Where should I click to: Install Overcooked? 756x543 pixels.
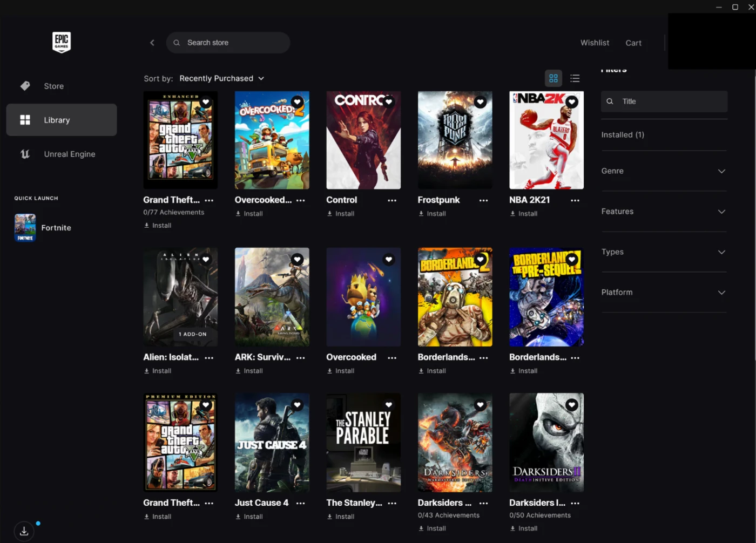click(x=341, y=371)
